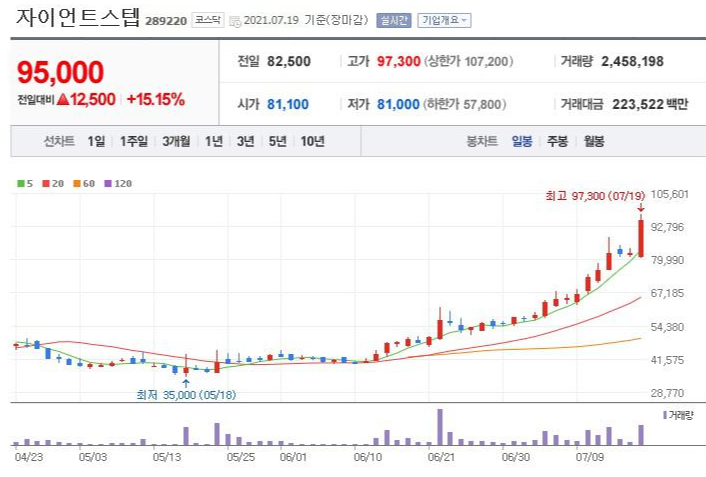Click the 전일 value 82,500

[x=289, y=61]
